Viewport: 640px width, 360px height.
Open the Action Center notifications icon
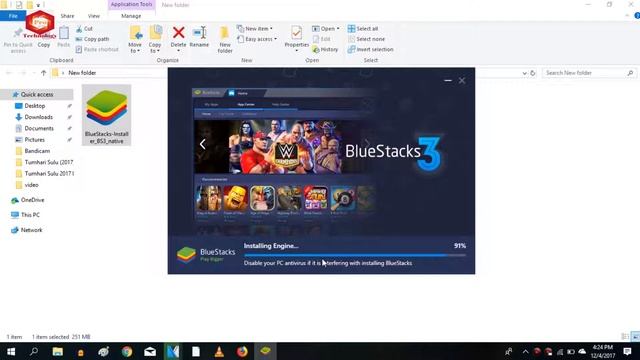coord(627,351)
